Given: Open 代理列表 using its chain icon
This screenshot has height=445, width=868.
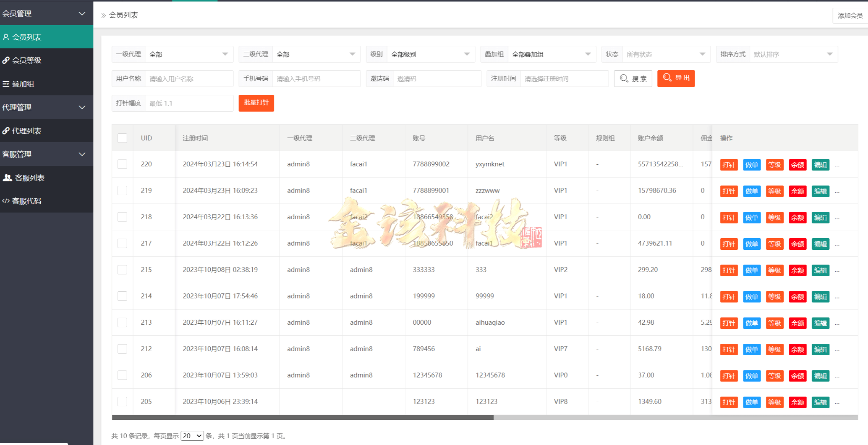Looking at the screenshot, I should (6, 131).
